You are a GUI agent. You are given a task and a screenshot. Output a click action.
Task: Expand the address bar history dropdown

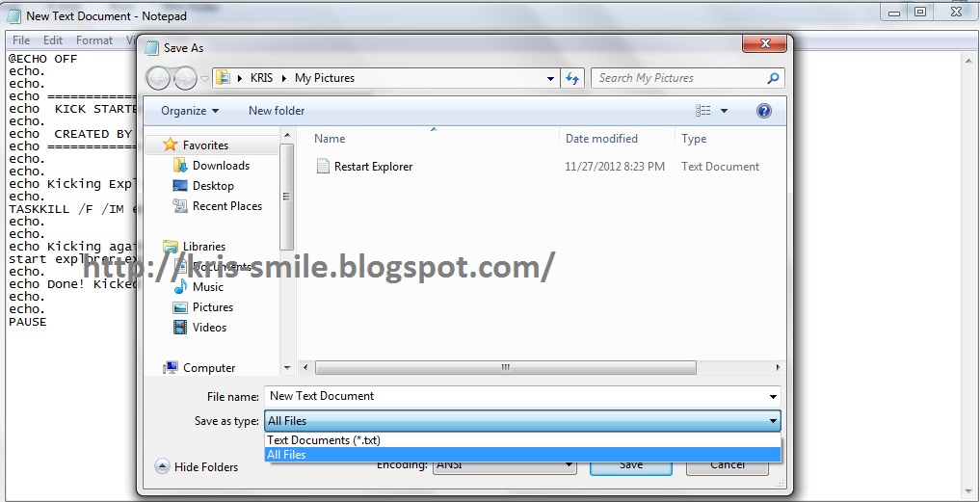point(550,79)
